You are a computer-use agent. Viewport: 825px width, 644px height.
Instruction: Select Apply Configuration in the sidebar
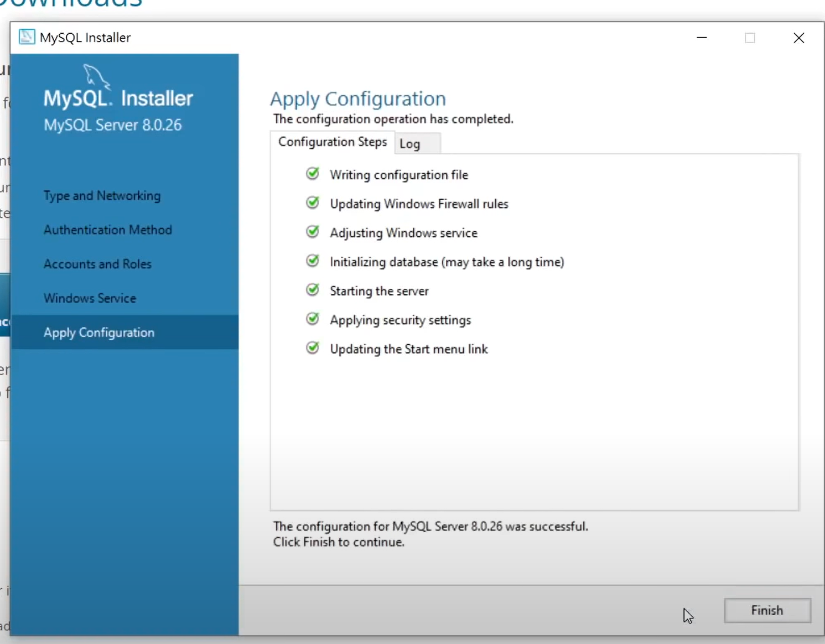[124, 333]
